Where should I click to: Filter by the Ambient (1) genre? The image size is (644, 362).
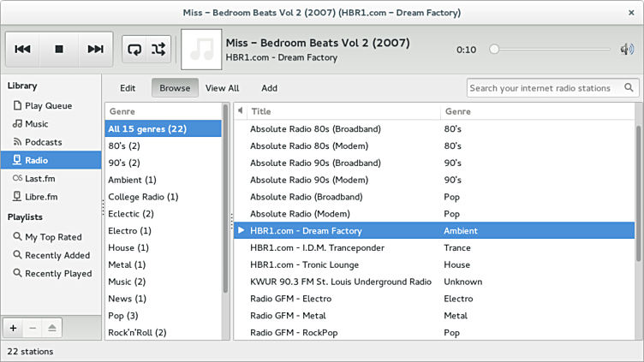132,180
